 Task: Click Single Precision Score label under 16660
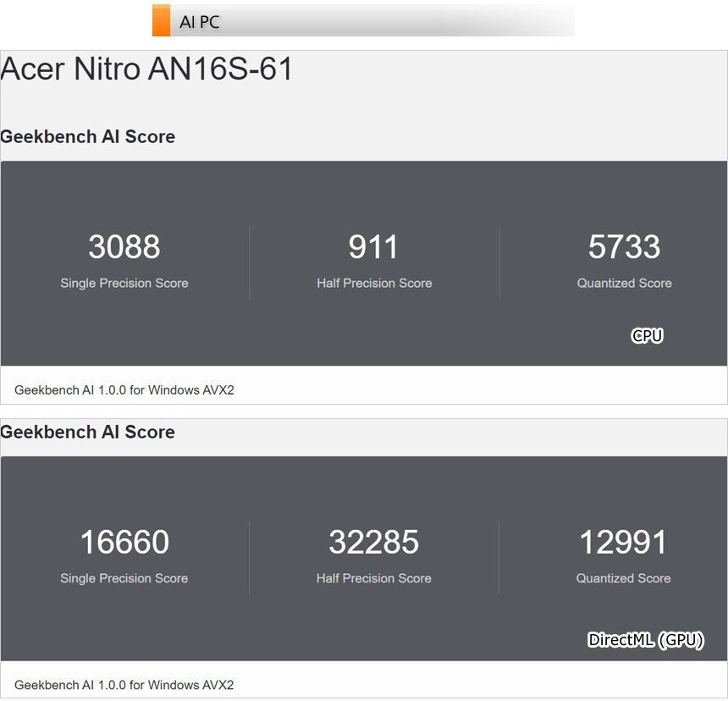(x=124, y=579)
